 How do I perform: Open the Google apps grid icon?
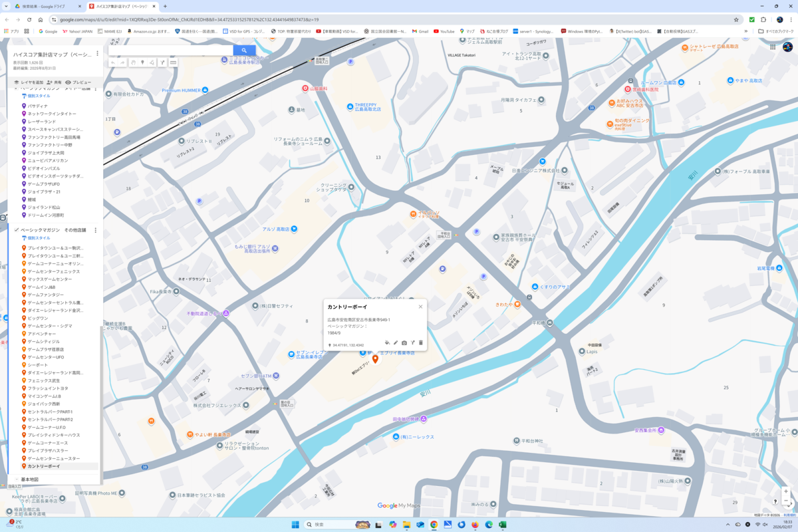[x=773, y=47]
